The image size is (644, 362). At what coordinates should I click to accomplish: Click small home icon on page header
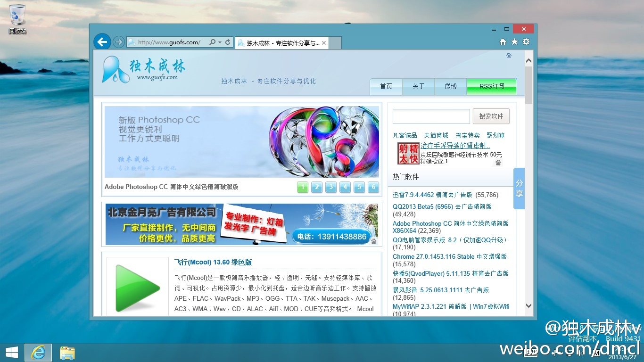pos(509,56)
